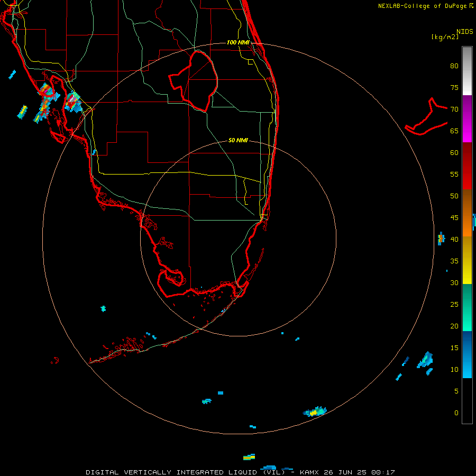Viewport: 476px width, 476px height.
Task: Click the 60 value on color scale
Action: click(454, 153)
